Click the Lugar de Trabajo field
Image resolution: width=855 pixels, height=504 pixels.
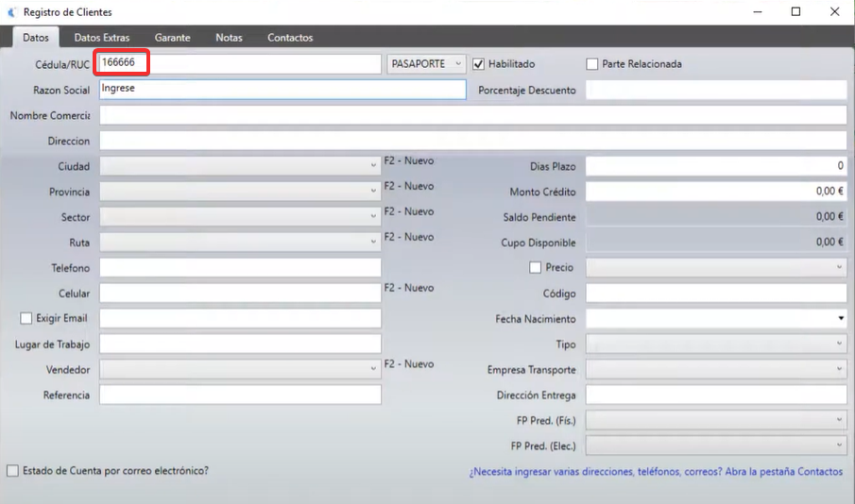(x=240, y=344)
